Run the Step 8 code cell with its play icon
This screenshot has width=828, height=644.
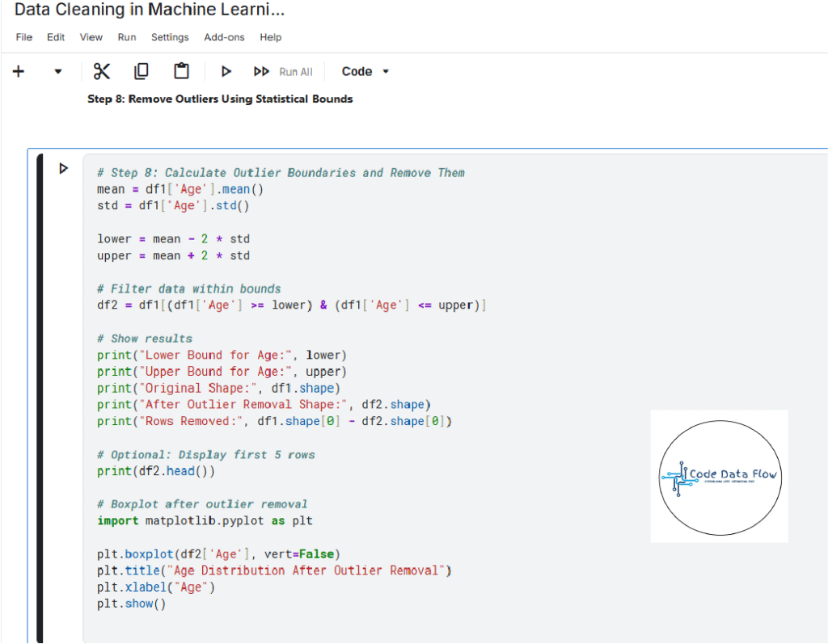pos(63,168)
